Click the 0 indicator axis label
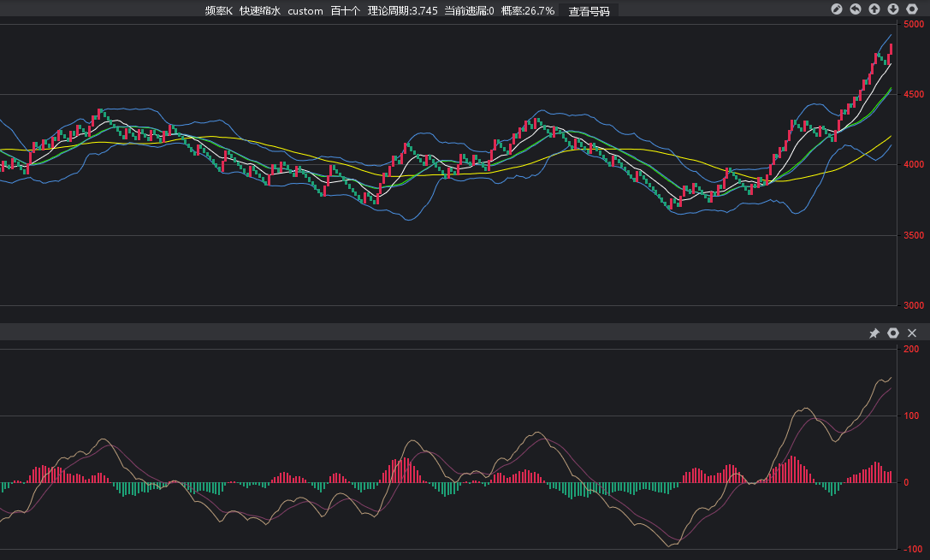The width and height of the screenshot is (930, 560). (x=906, y=482)
